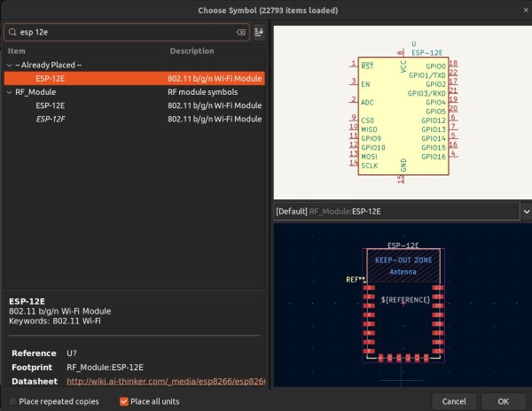Click the Footprint value 'RF_Module:ESP-12E' text
This screenshot has width=532, height=411.
click(x=106, y=368)
